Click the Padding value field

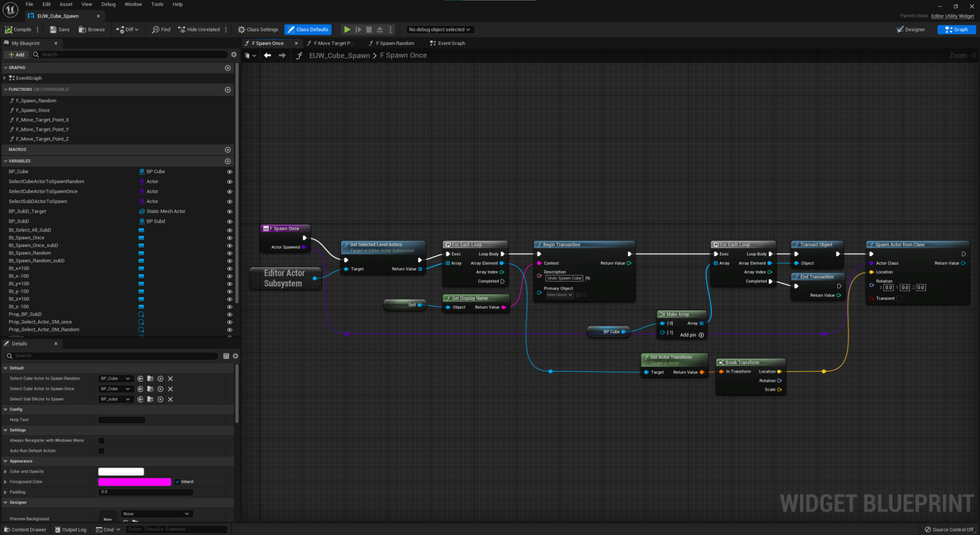coord(146,492)
